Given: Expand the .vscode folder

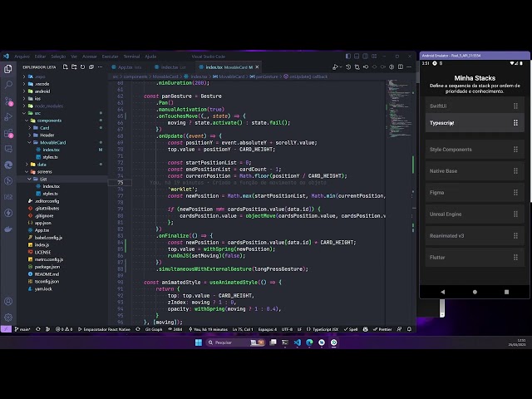Looking at the screenshot, I should click(42, 84).
